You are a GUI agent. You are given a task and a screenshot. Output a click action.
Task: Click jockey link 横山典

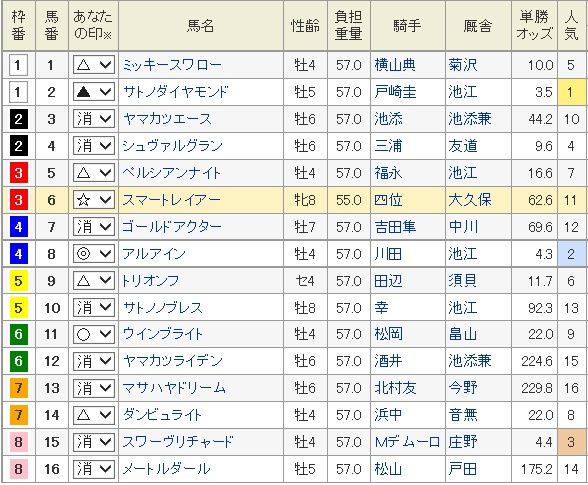tap(395, 65)
